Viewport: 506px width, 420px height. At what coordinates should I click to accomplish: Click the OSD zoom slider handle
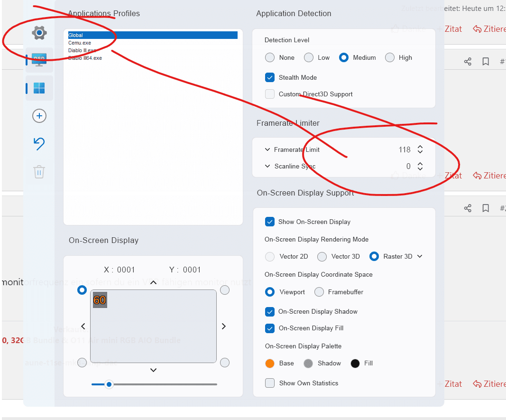[109, 384]
